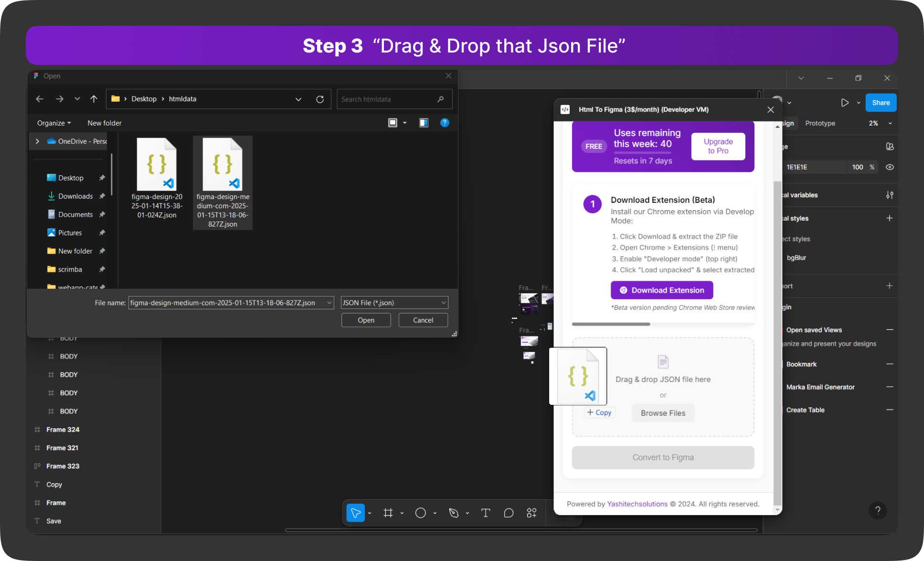The height and width of the screenshot is (561, 924).
Task: Click the plugin panel vertical scrollbar
Action: pos(777,344)
